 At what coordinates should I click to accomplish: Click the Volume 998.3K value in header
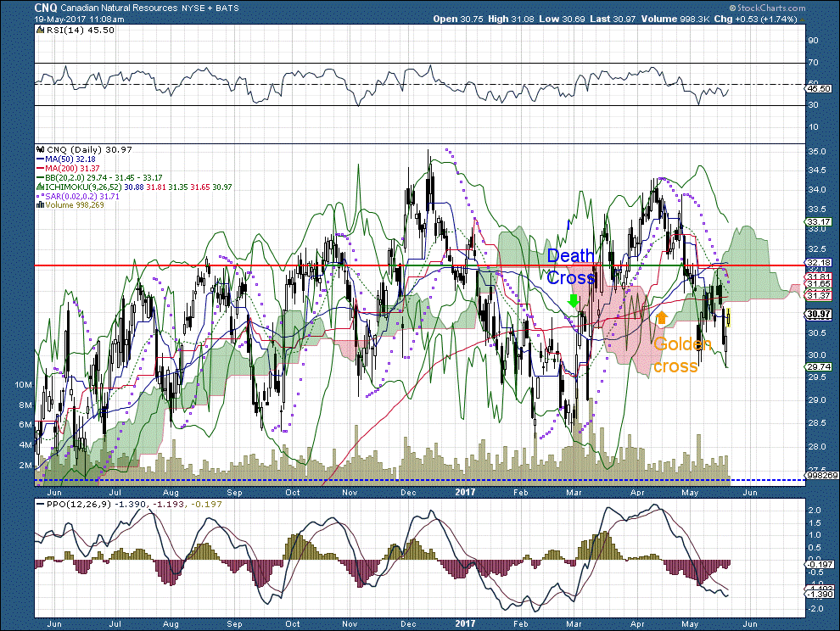click(675, 19)
